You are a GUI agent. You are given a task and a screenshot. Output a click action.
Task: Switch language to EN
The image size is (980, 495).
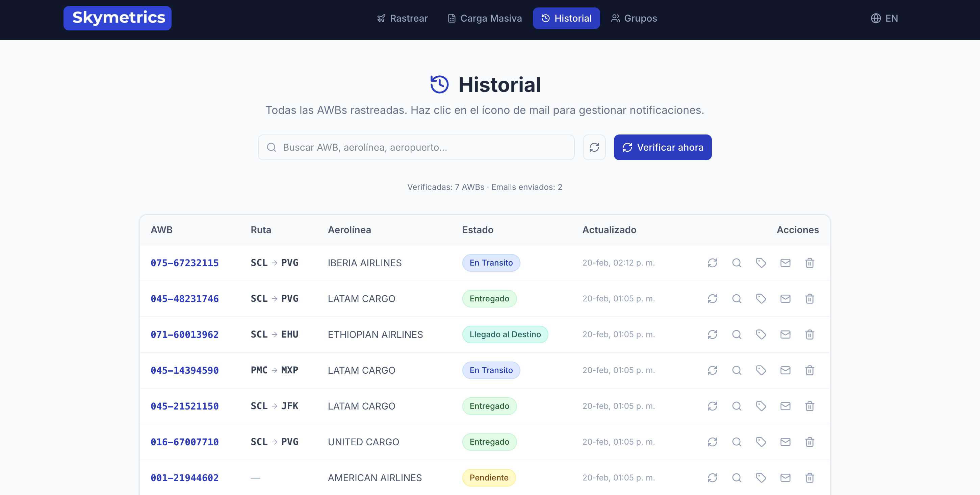(884, 18)
